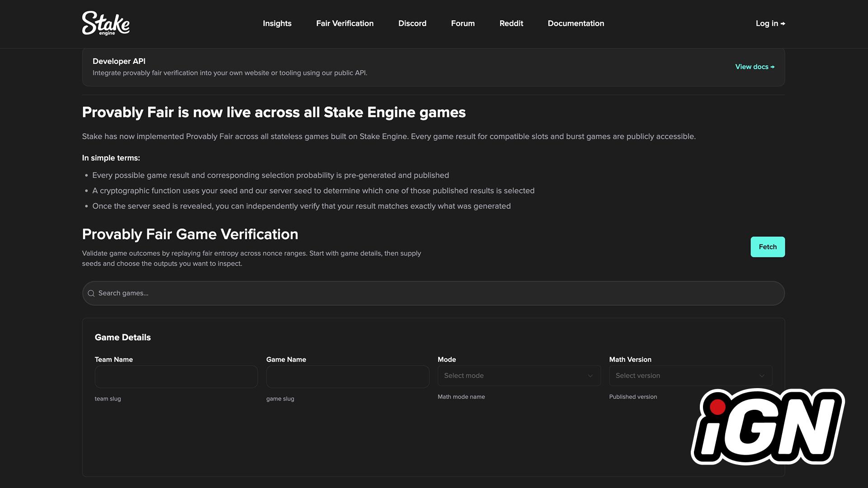The image size is (868, 488).
Task: Select Log in at top right
Action: coord(767,23)
